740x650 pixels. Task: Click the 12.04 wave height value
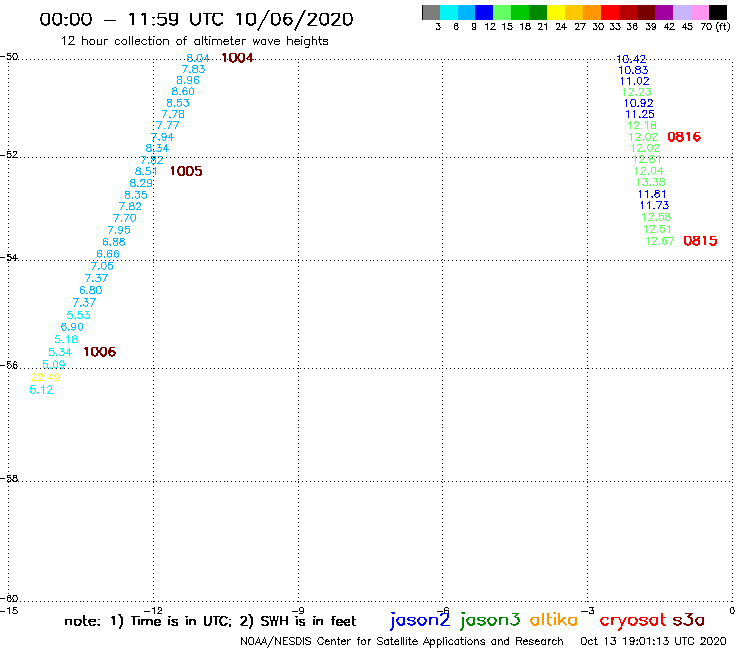(648, 171)
